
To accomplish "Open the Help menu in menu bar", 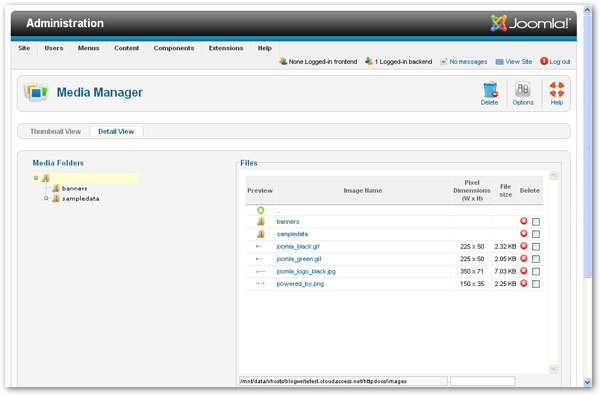I will click(264, 48).
